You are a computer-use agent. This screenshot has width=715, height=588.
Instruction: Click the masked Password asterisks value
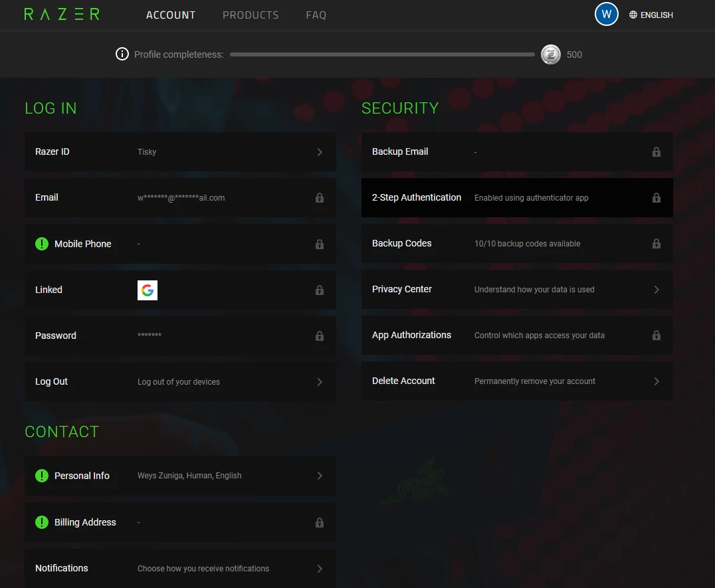tap(150, 335)
